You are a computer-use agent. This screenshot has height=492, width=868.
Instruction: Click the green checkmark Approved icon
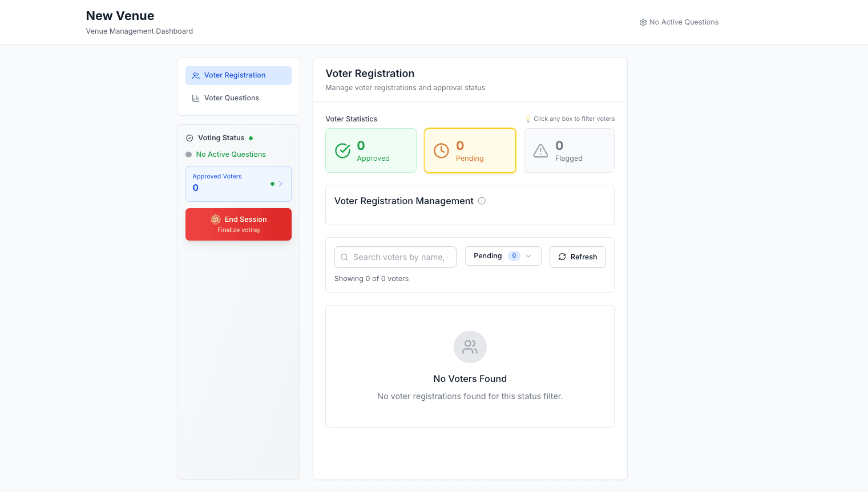click(x=342, y=151)
